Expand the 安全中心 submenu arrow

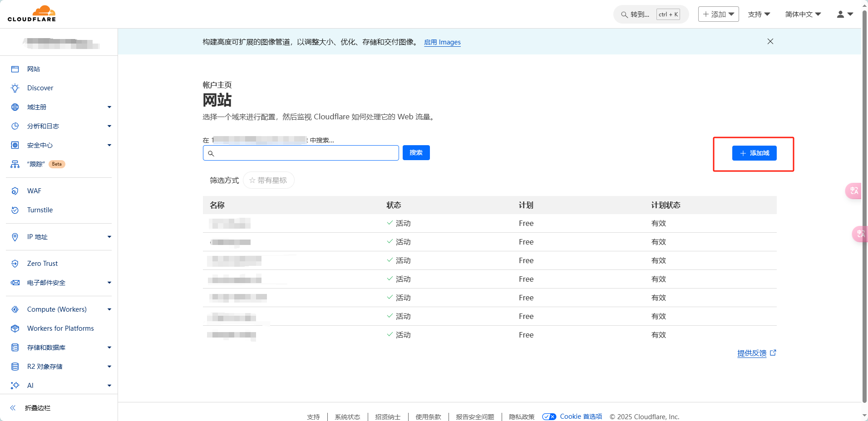(x=109, y=145)
